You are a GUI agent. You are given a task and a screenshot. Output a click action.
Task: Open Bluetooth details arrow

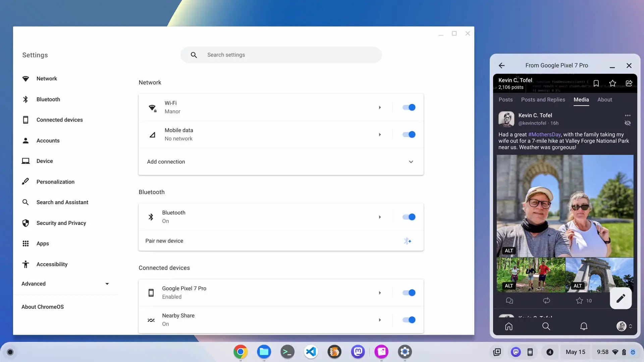(380, 217)
